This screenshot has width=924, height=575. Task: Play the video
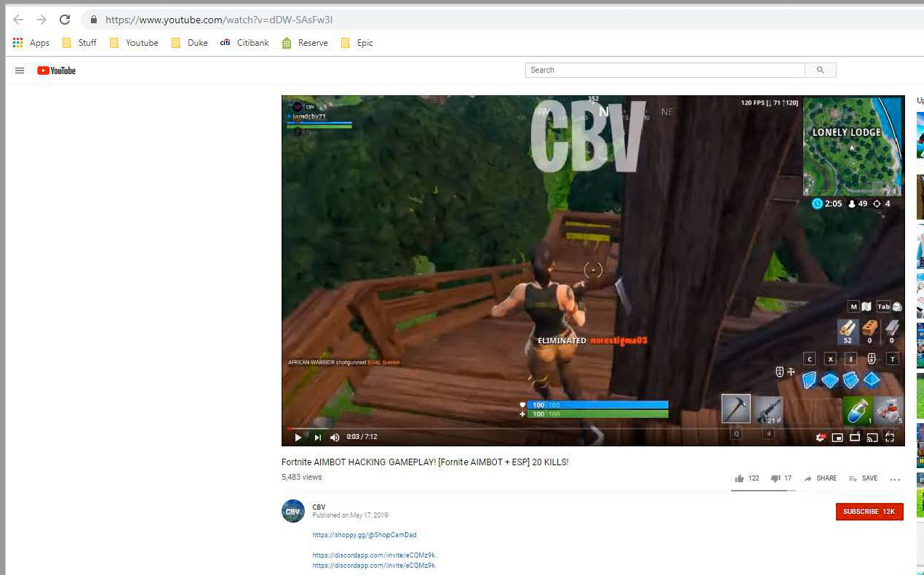coord(298,437)
